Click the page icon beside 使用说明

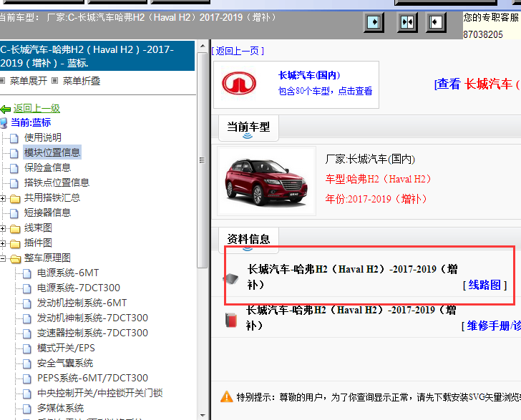point(14,138)
